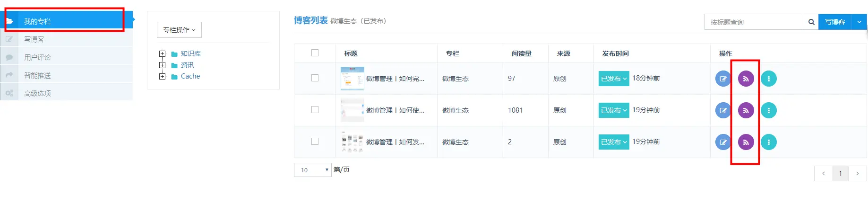The image size is (868, 213).
Task: Expand the 知识库 tree node
Action: coord(163,53)
